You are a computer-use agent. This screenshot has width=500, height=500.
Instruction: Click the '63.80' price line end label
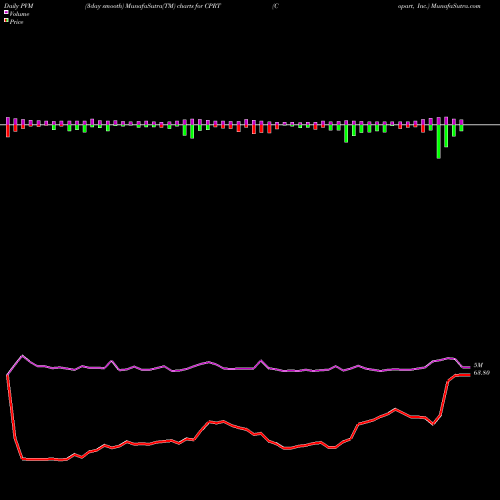[x=482, y=373]
